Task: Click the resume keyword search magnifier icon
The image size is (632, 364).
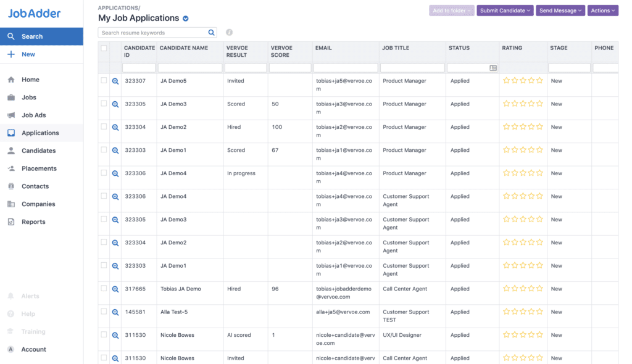Action: 211,33
